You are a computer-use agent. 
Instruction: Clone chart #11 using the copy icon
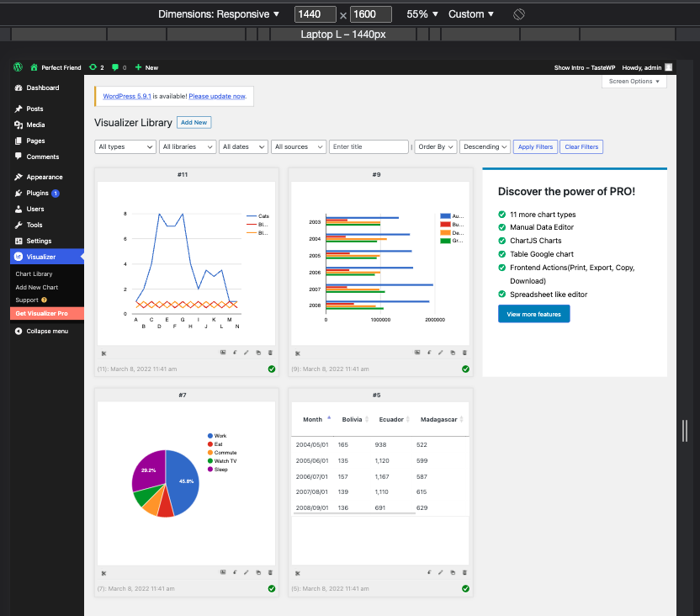pos(258,353)
